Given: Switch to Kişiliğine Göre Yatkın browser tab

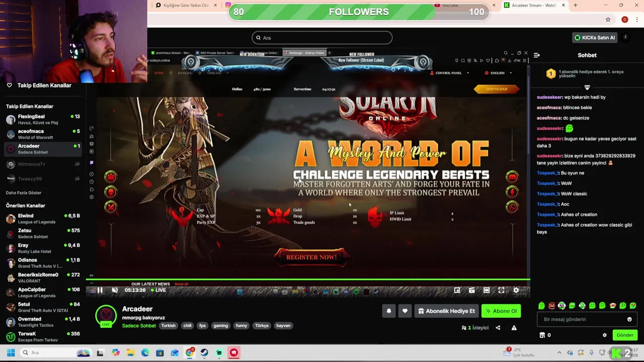Looking at the screenshot, I should click(x=187, y=5).
